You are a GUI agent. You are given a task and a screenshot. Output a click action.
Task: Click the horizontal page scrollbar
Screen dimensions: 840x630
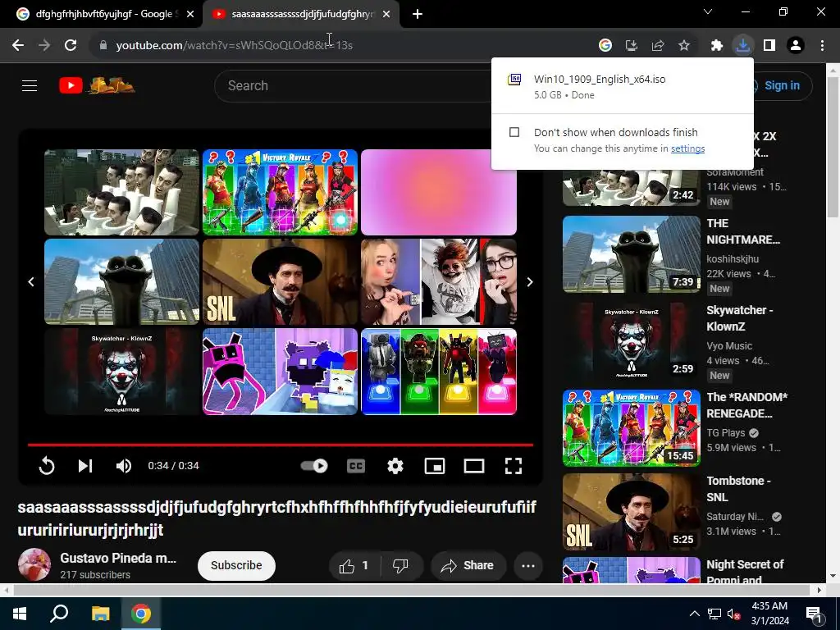[x=412, y=590]
